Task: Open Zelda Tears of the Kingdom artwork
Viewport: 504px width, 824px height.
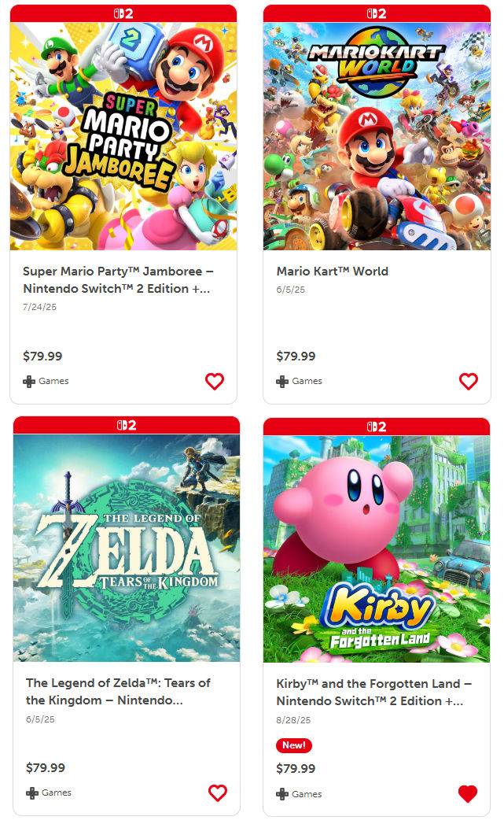Action: (x=127, y=548)
